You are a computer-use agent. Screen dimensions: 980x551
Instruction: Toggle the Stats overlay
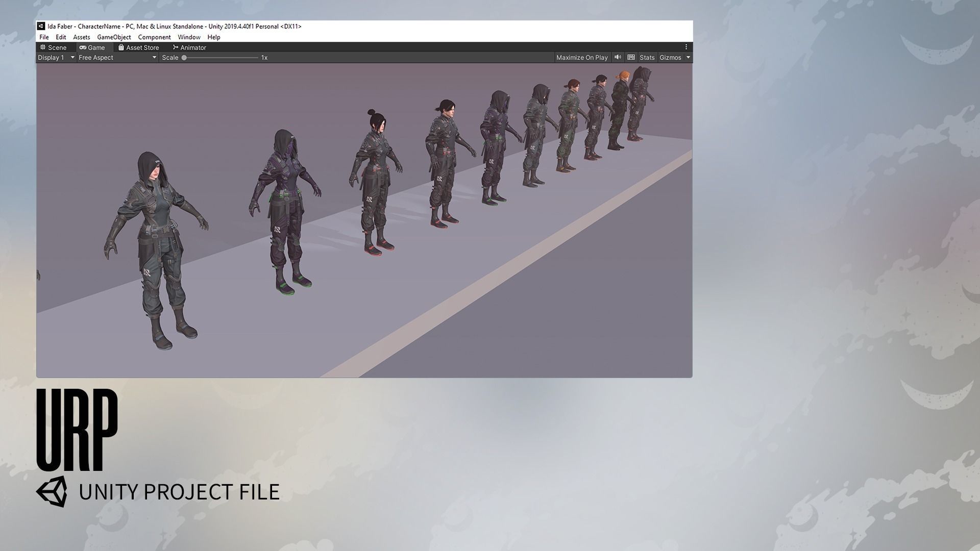click(x=647, y=58)
